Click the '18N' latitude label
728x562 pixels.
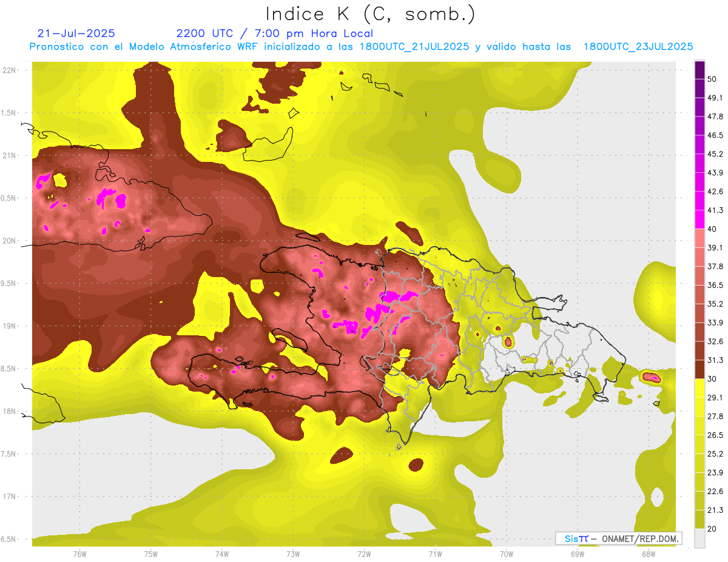(10, 411)
